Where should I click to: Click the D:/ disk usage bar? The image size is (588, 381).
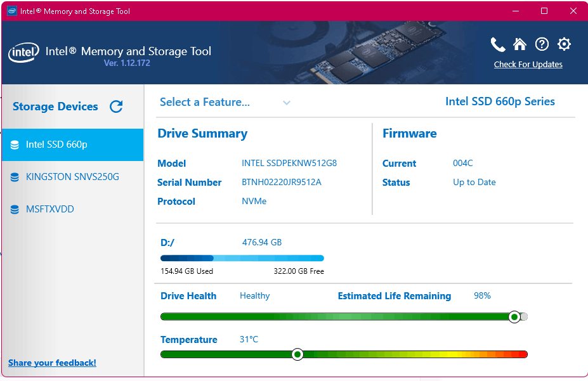[x=242, y=258]
